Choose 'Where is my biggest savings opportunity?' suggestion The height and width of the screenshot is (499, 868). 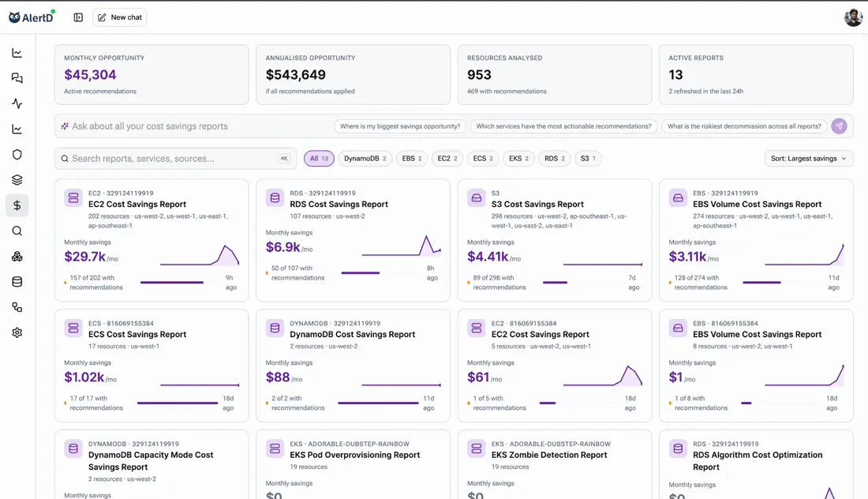[x=400, y=126]
